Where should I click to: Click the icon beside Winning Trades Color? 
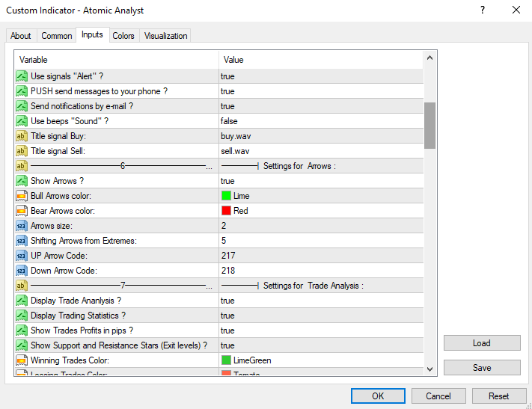tap(22, 360)
